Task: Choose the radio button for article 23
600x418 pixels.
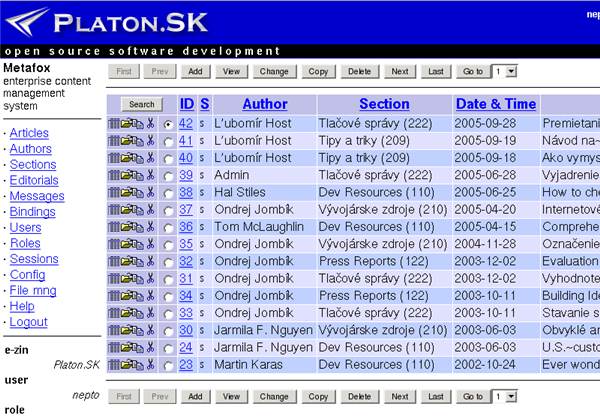Action: point(168,365)
